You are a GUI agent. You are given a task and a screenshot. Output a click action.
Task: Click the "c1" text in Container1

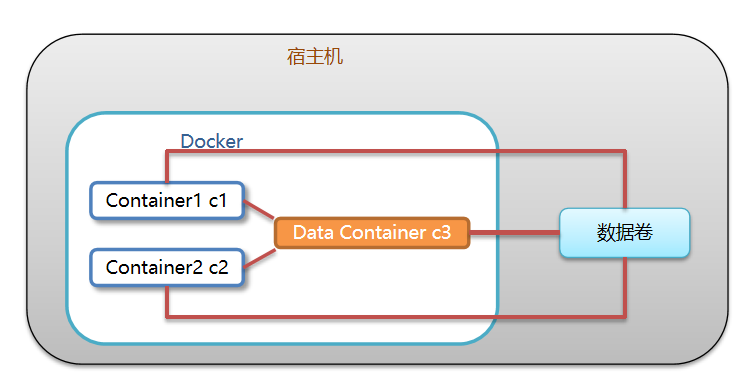click(218, 201)
